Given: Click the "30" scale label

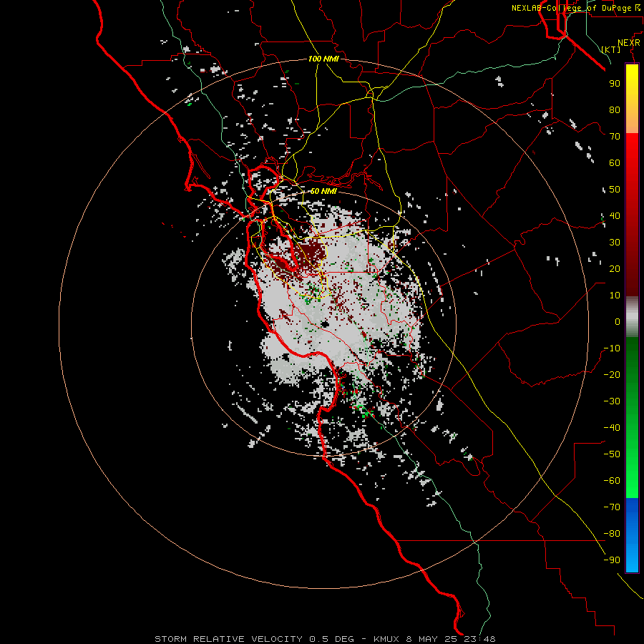Looking at the screenshot, I should 615,243.
